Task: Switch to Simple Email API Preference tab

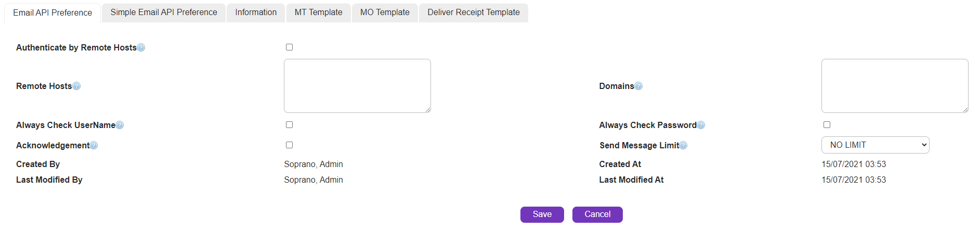Action: [164, 12]
